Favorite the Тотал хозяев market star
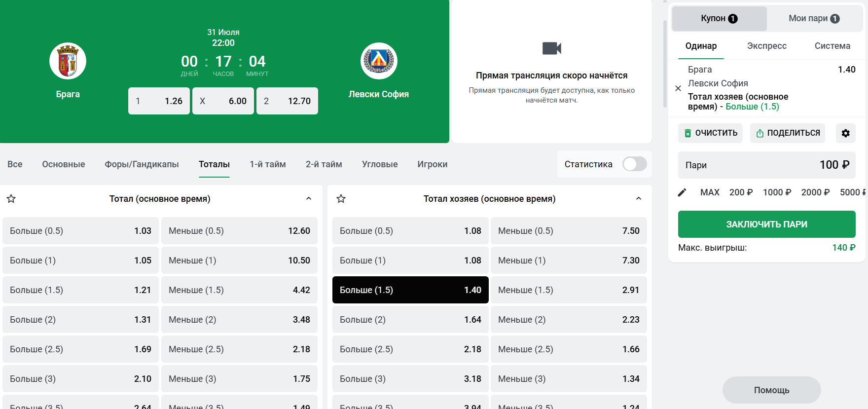 click(x=341, y=199)
